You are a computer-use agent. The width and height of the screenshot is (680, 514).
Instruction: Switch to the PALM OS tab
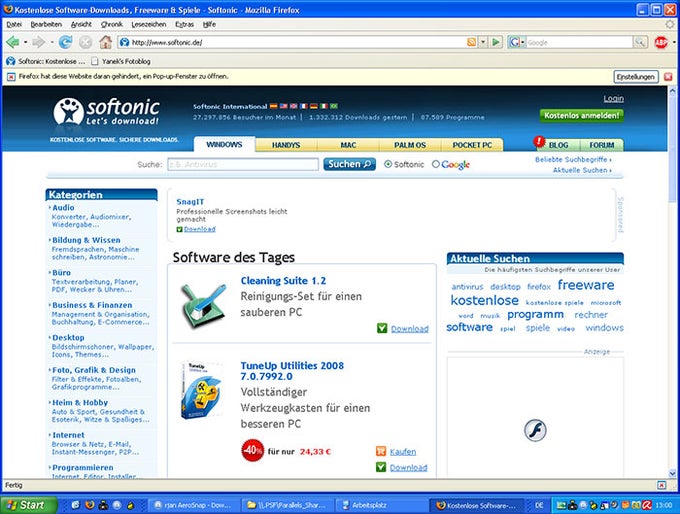(x=410, y=144)
